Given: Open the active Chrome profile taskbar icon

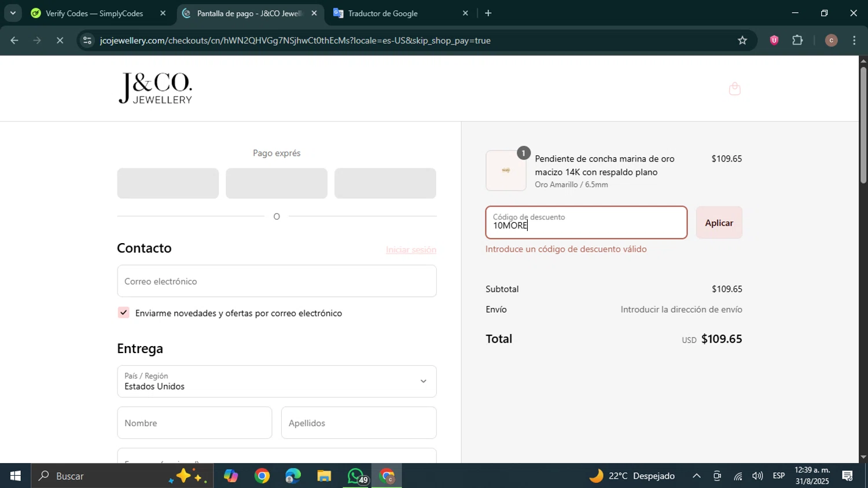Looking at the screenshot, I should pos(387,476).
